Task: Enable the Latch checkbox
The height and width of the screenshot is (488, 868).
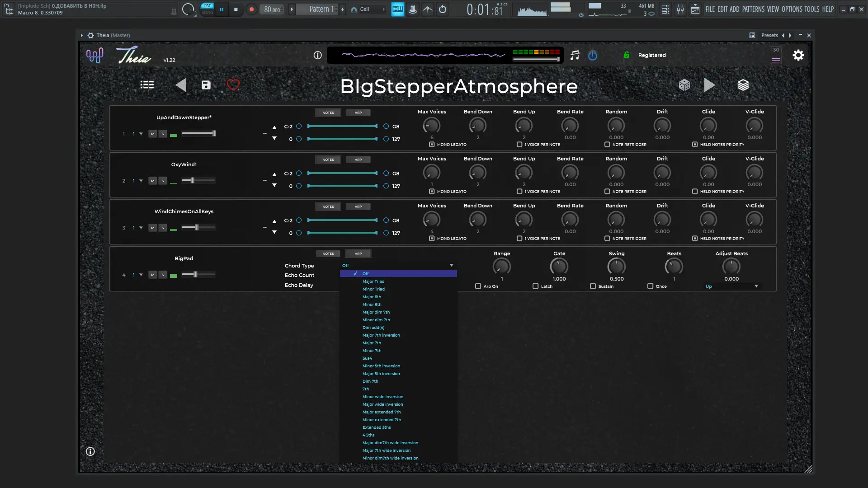Action: pyautogui.click(x=536, y=286)
